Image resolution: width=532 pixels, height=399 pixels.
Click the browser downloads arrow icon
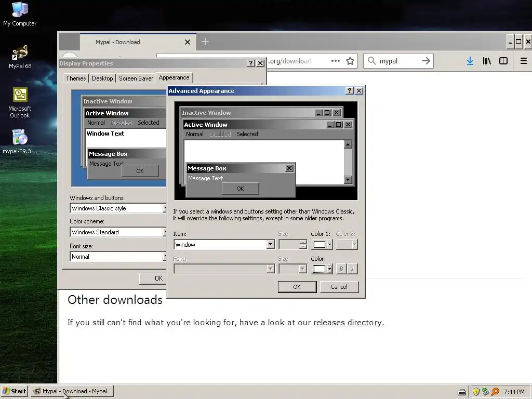[x=470, y=61]
